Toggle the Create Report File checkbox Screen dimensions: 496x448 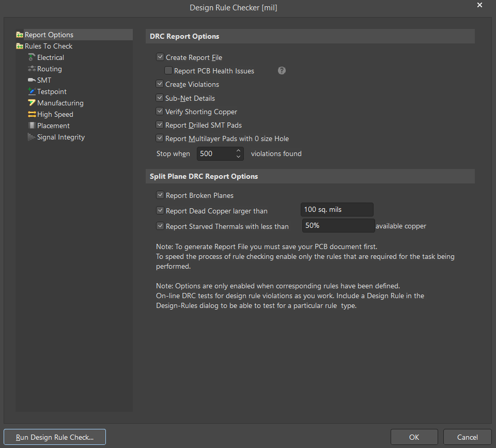(x=160, y=57)
